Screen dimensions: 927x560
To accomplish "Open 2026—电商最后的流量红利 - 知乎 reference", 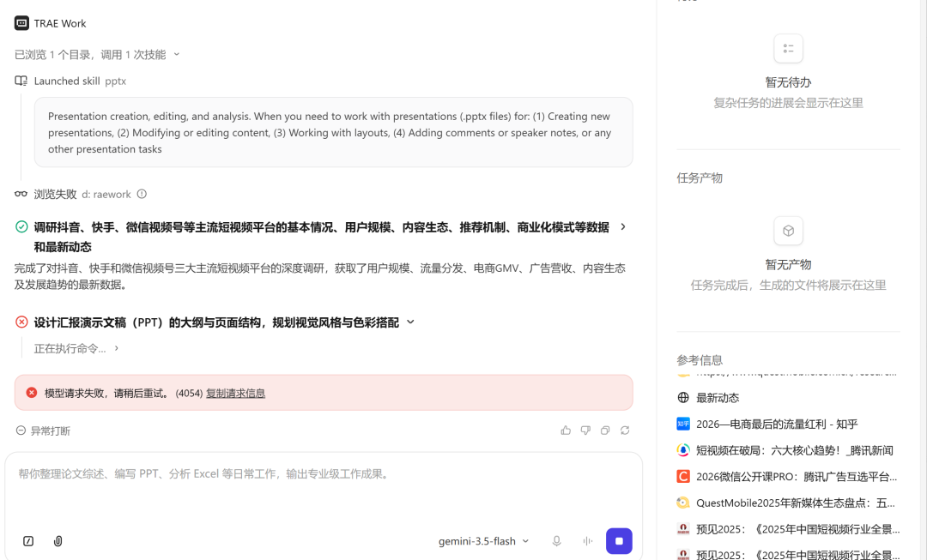I will (777, 425).
